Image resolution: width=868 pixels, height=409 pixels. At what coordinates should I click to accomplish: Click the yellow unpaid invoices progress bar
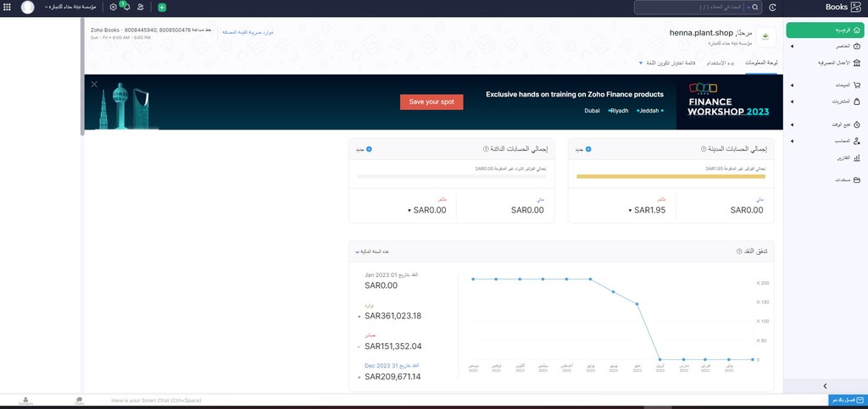[671, 176]
